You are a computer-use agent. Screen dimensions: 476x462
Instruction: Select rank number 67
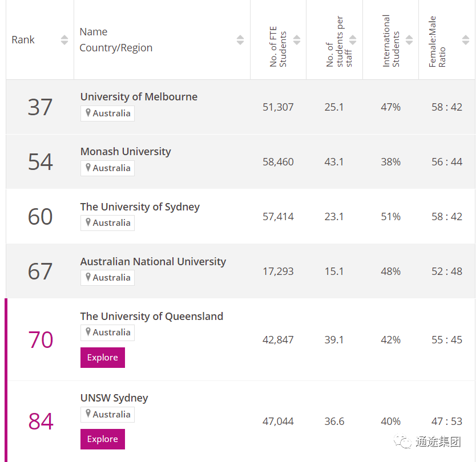pyautogui.click(x=40, y=271)
